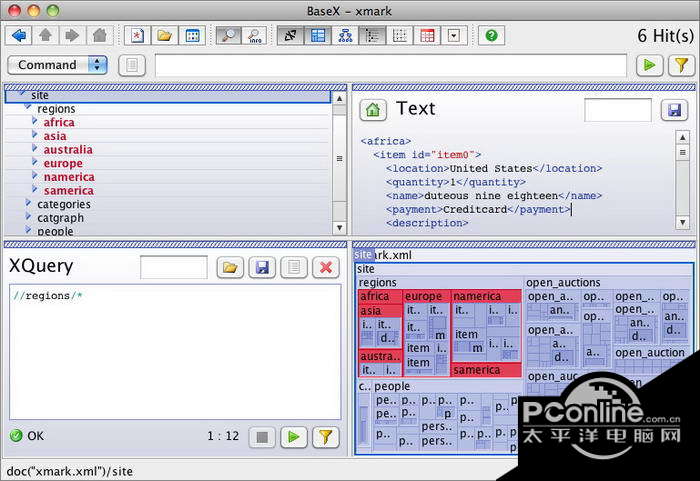The width and height of the screenshot is (700, 481).
Task: Click Text panel scrollbar down arrow
Action: click(x=683, y=222)
